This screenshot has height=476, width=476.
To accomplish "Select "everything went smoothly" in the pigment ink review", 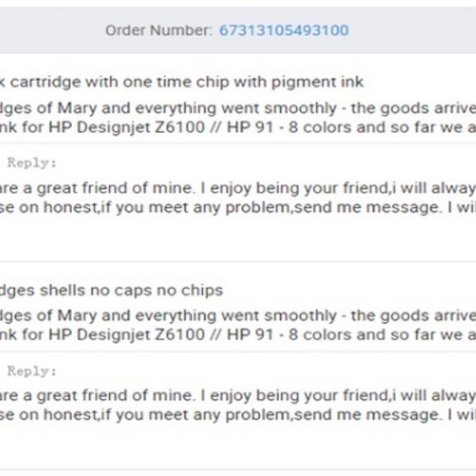I will pyautogui.click(x=236, y=109).
